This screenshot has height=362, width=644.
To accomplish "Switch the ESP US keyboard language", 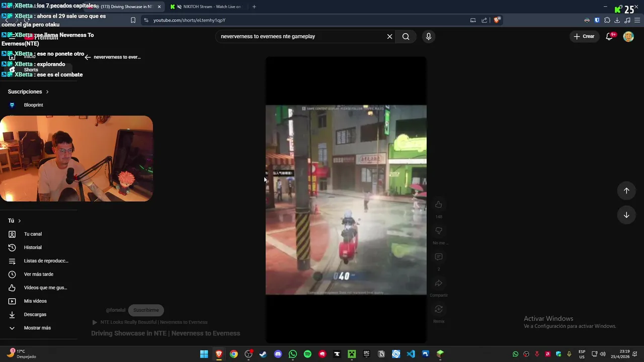I will click(x=582, y=354).
